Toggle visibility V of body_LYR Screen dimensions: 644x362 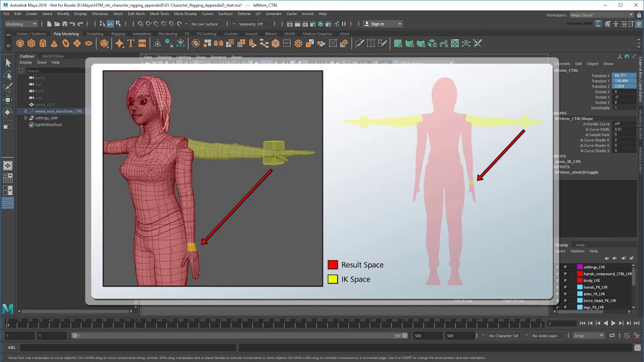[x=557, y=281]
